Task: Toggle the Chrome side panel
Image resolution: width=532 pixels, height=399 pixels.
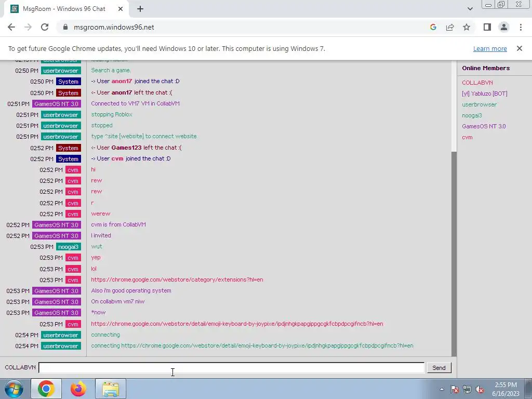Action: 487,27
